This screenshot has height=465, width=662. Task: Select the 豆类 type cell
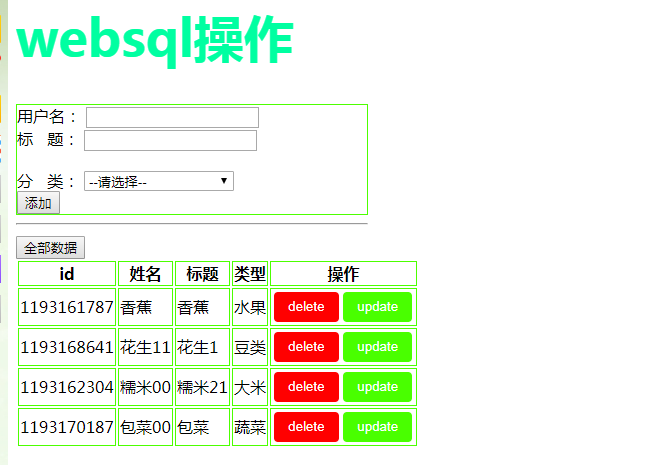(x=250, y=347)
